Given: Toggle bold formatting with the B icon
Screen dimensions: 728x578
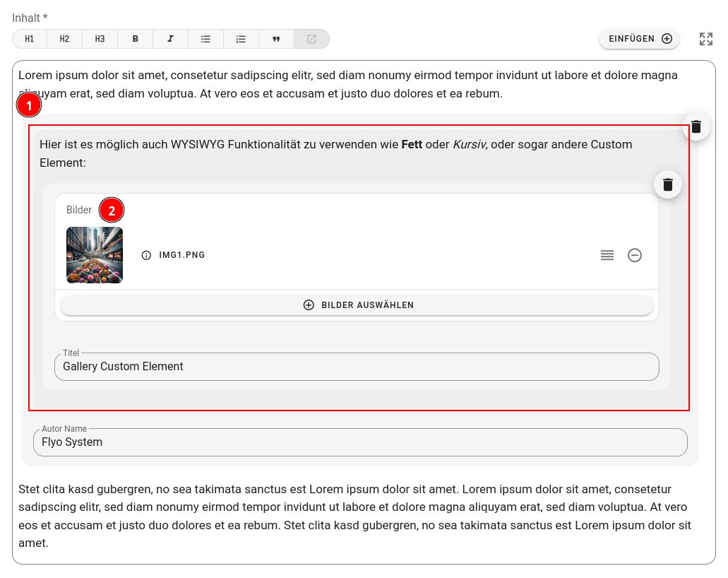Looking at the screenshot, I should pyautogui.click(x=135, y=39).
